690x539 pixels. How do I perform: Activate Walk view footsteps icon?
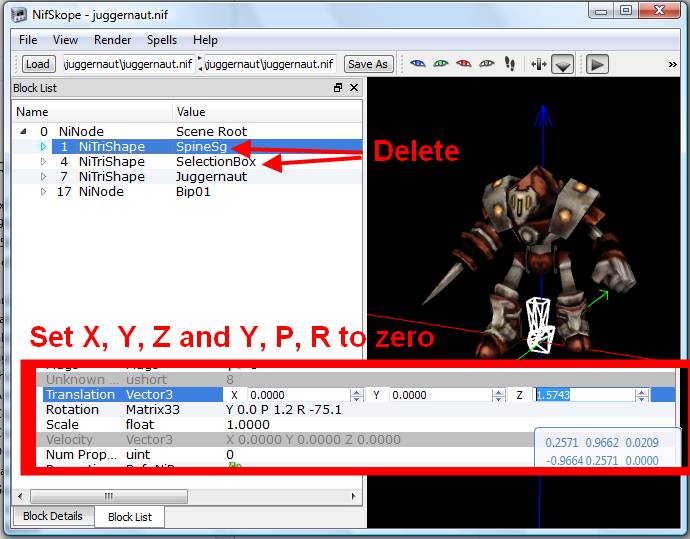click(x=510, y=64)
